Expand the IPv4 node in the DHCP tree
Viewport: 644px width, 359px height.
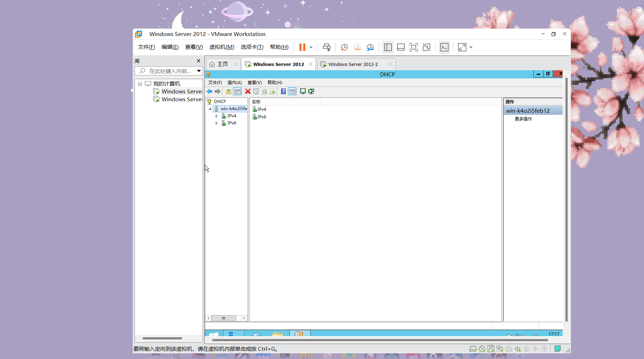click(217, 116)
